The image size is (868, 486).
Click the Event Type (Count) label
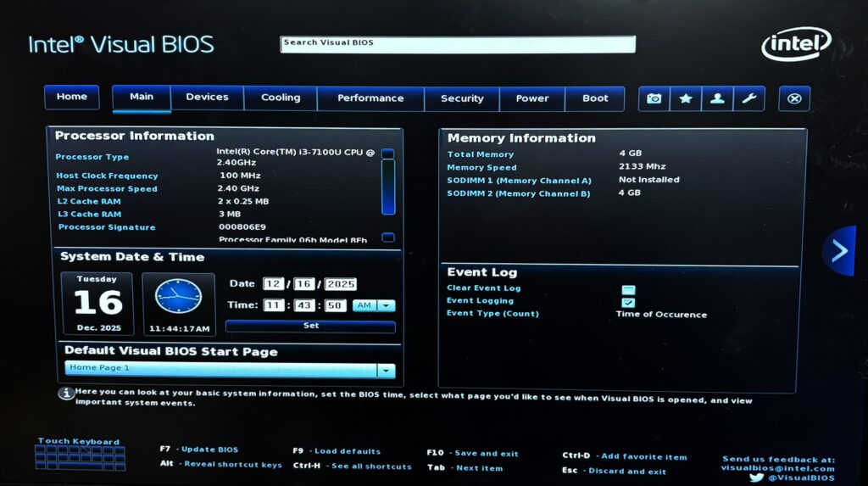tap(492, 313)
